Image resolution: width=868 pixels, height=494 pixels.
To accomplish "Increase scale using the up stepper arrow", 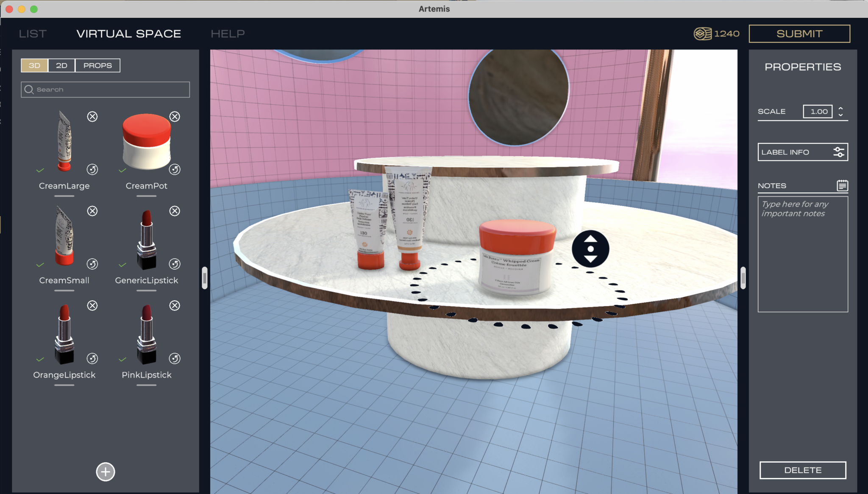I will coord(841,109).
